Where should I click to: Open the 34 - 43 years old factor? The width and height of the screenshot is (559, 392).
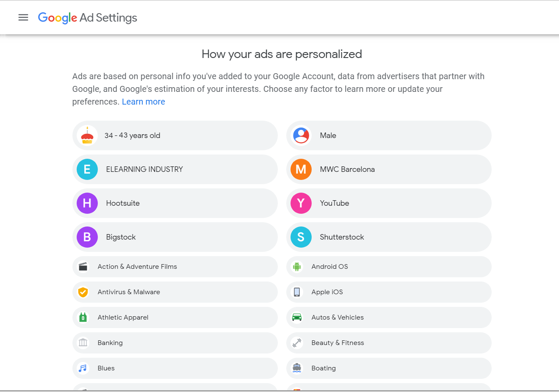(175, 135)
